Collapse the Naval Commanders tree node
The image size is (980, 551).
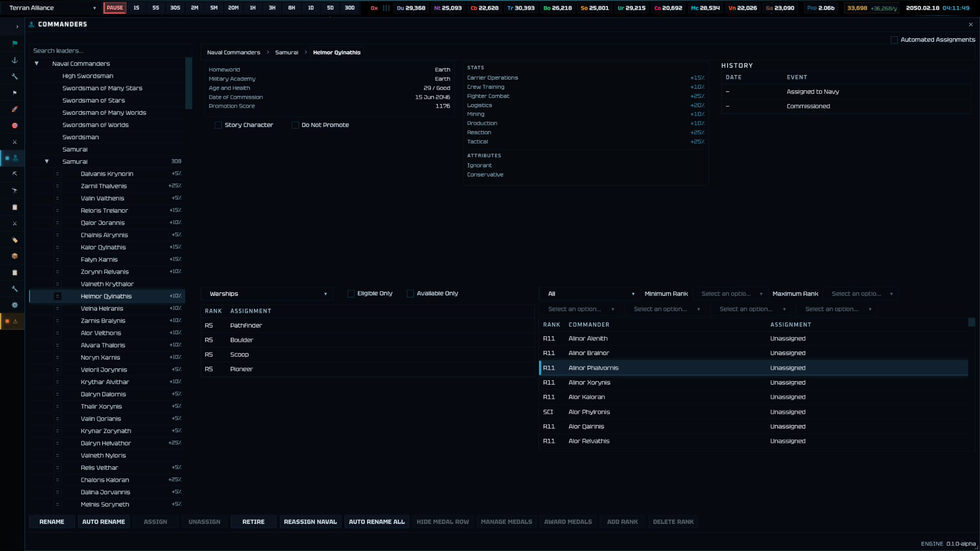pos(37,64)
